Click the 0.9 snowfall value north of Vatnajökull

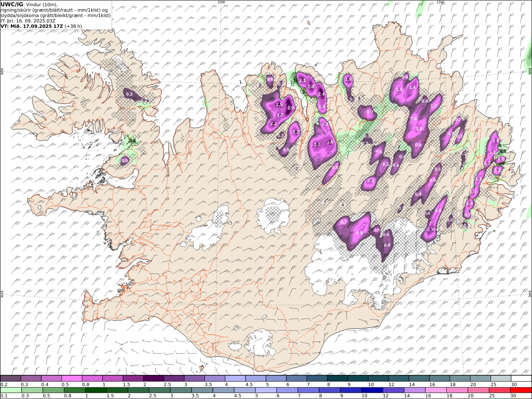(360, 233)
